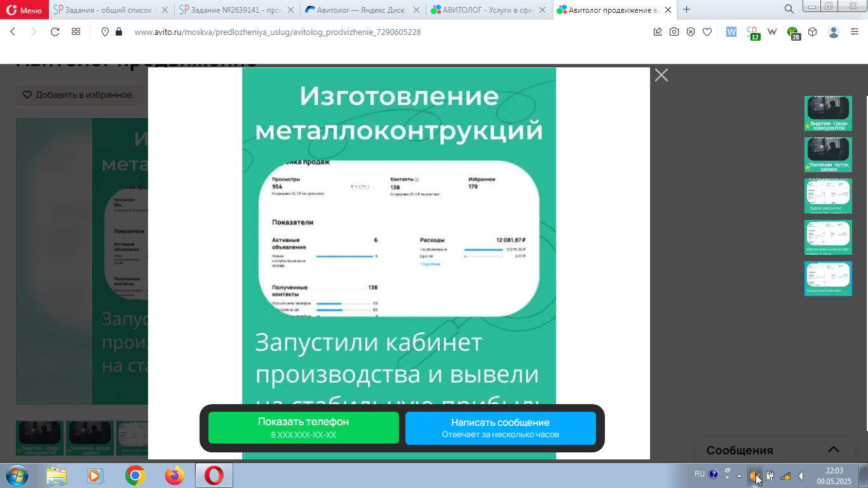Select the Вдвое увеличили side thumbnail
Viewport: 868px width, 488px height.
pyautogui.click(x=828, y=196)
